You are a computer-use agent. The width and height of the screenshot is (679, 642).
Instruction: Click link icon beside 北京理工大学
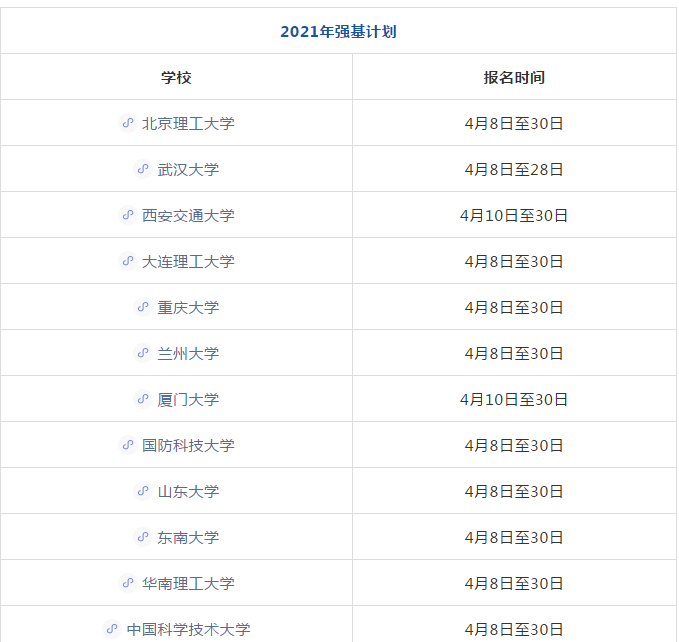click(x=128, y=123)
